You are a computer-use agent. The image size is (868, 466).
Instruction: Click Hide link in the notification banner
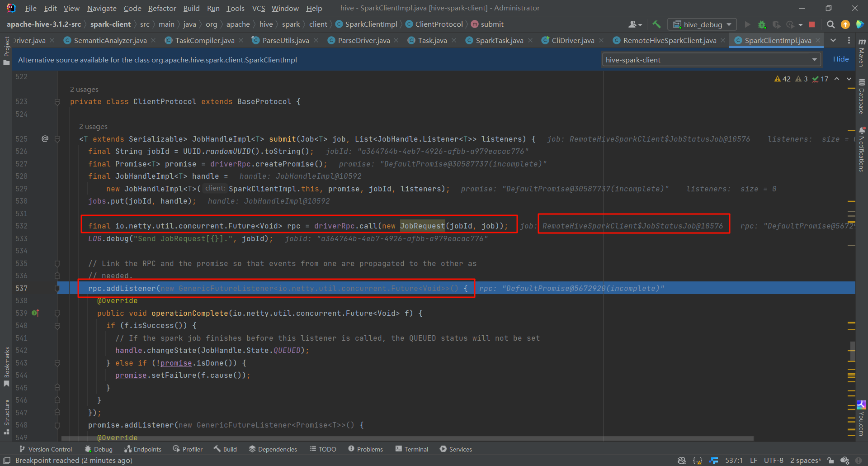click(841, 59)
